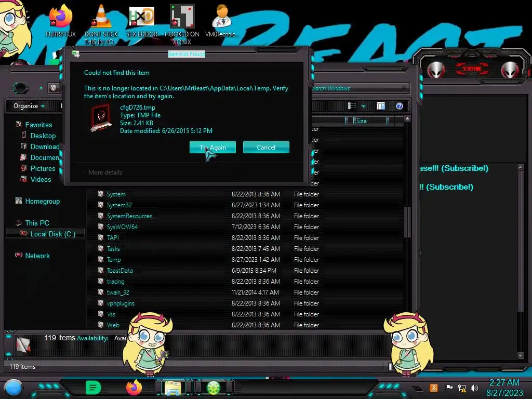Open the HOOKED ON XONIX shortcut
Viewport: 532px width, 399px height.
182,24
